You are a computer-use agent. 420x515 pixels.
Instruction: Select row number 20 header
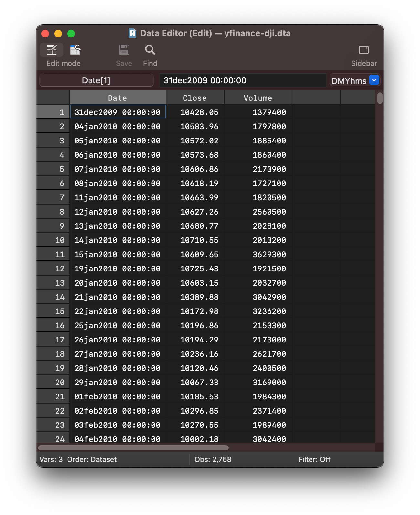coord(53,382)
